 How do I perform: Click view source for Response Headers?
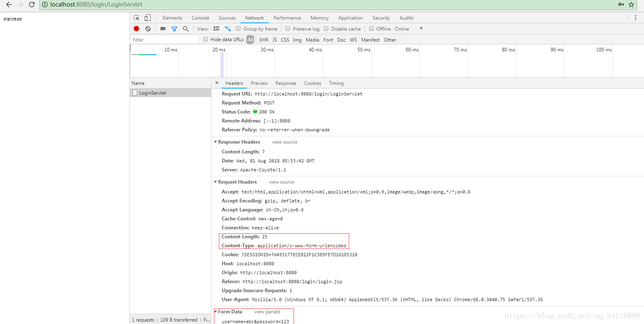tap(285, 142)
